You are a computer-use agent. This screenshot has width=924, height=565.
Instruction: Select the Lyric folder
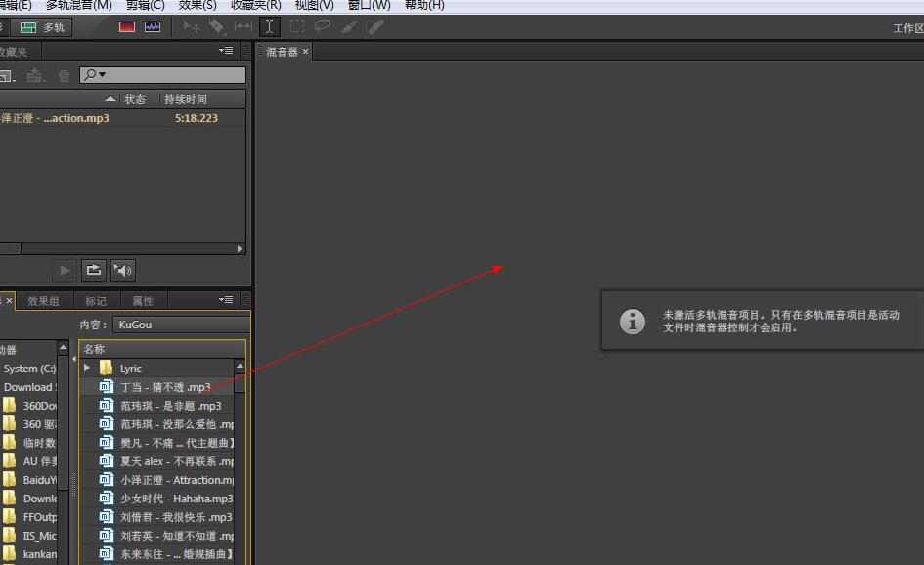tap(130, 369)
